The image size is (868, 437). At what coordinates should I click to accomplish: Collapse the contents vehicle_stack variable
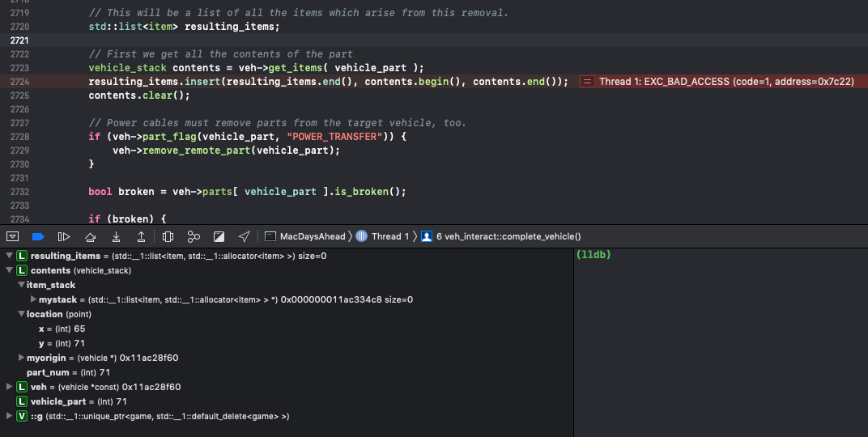[10, 270]
